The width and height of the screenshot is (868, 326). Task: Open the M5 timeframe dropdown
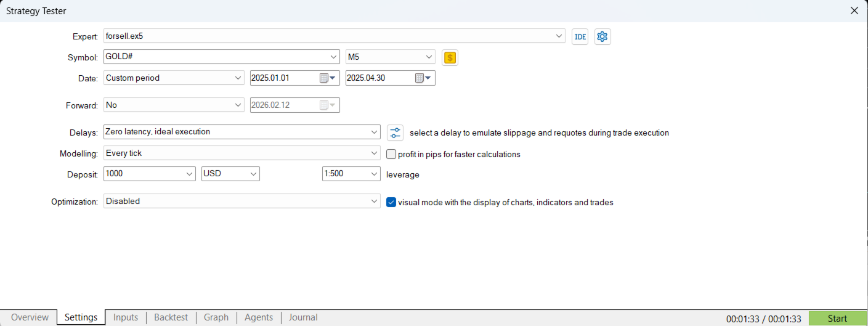[x=391, y=57]
